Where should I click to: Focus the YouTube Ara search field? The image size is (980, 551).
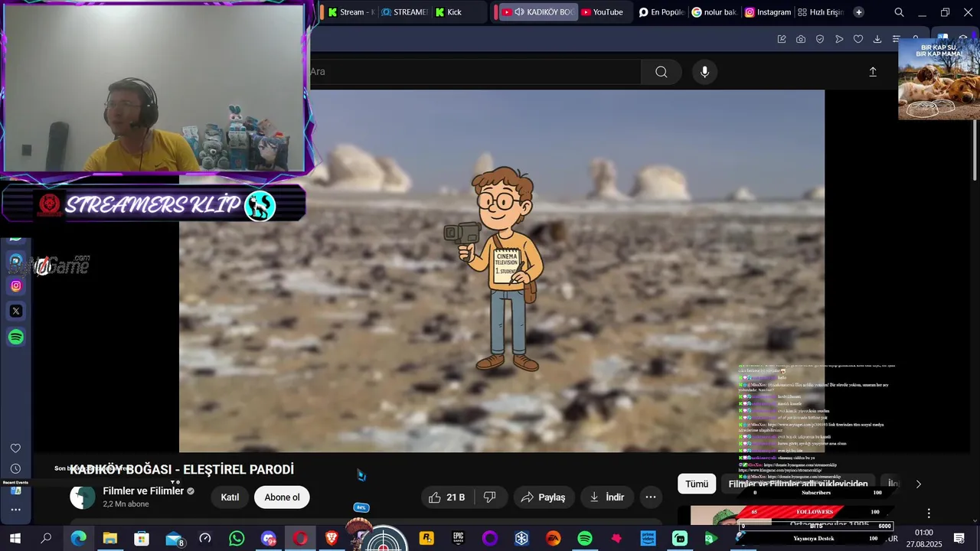pos(475,72)
